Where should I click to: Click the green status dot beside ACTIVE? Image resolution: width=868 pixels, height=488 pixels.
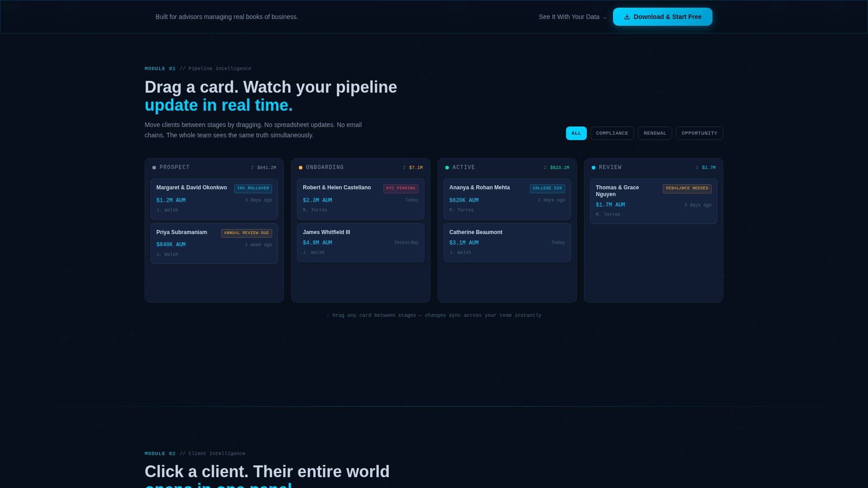click(x=448, y=167)
